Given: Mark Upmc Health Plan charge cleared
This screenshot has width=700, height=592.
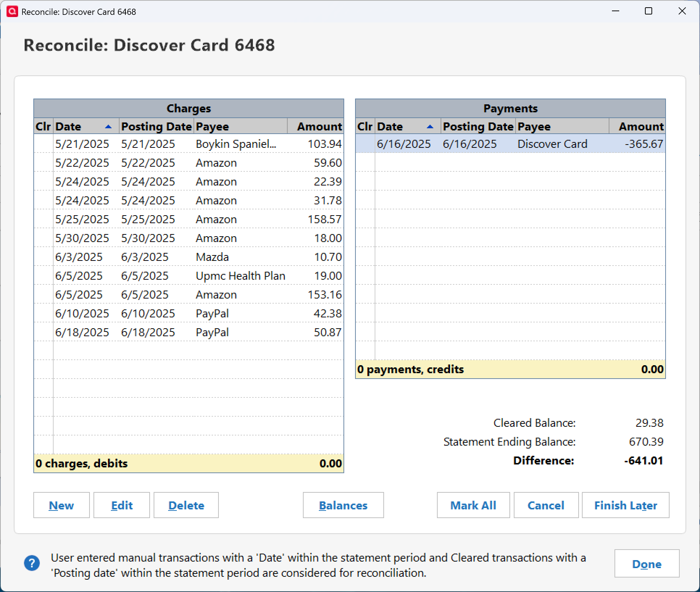Looking at the screenshot, I should tap(43, 276).
